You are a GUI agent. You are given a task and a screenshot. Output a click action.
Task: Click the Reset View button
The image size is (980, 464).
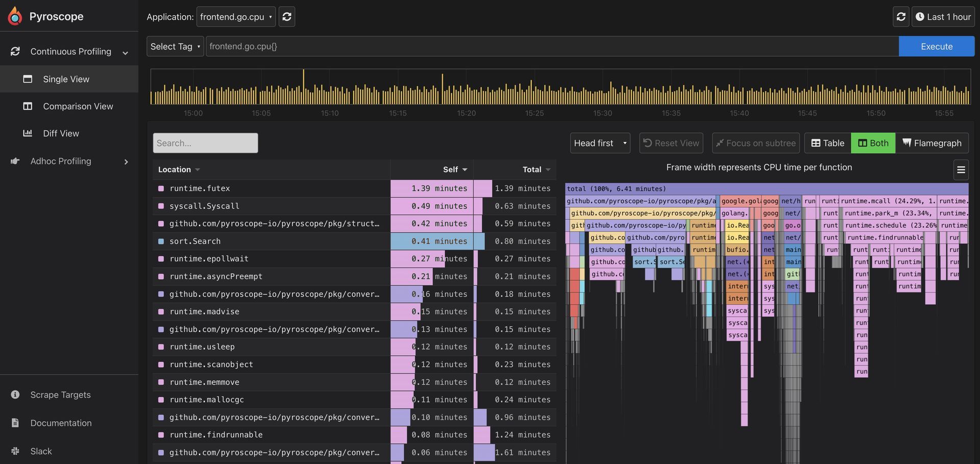671,143
